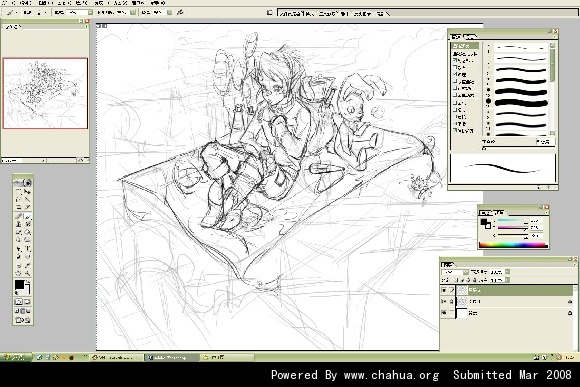This screenshot has height=387, width=580.
Task: Select the Paint Bucket tool
Action: point(27,232)
